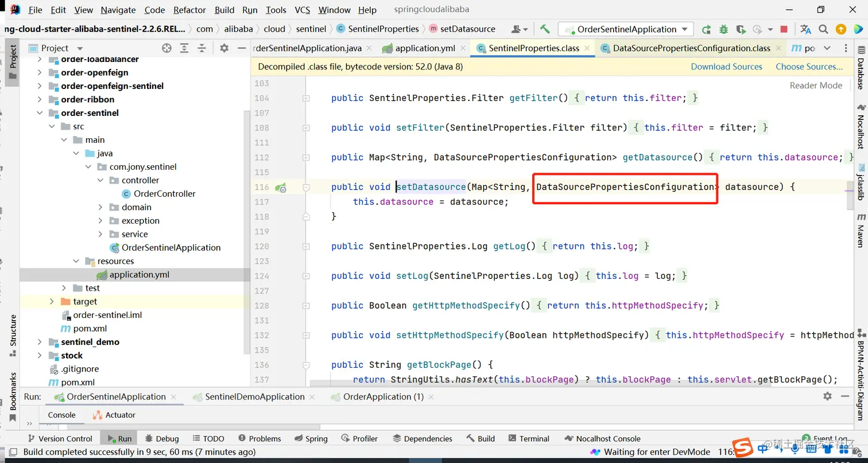Click Download Sources link
Image resolution: width=868 pixels, height=463 pixels.
(726, 67)
